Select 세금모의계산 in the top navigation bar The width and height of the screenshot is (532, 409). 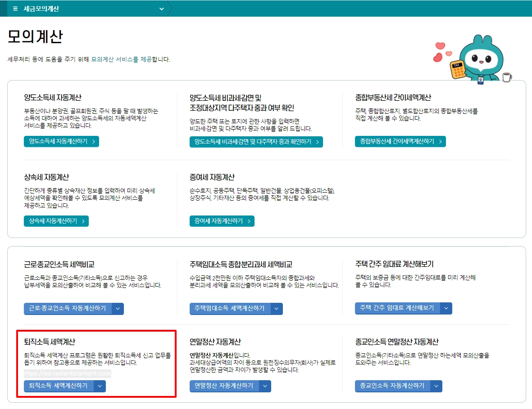tap(41, 9)
